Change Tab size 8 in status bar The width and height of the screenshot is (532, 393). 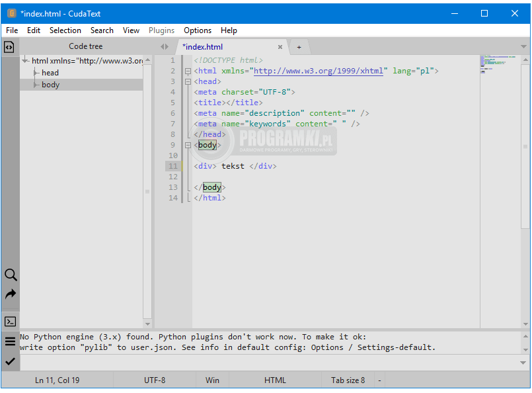pos(348,380)
